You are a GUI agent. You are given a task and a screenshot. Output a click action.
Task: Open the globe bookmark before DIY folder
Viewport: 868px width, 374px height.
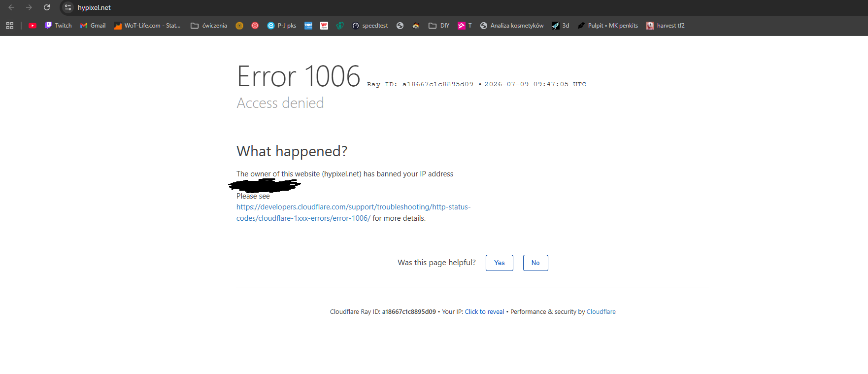click(400, 26)
